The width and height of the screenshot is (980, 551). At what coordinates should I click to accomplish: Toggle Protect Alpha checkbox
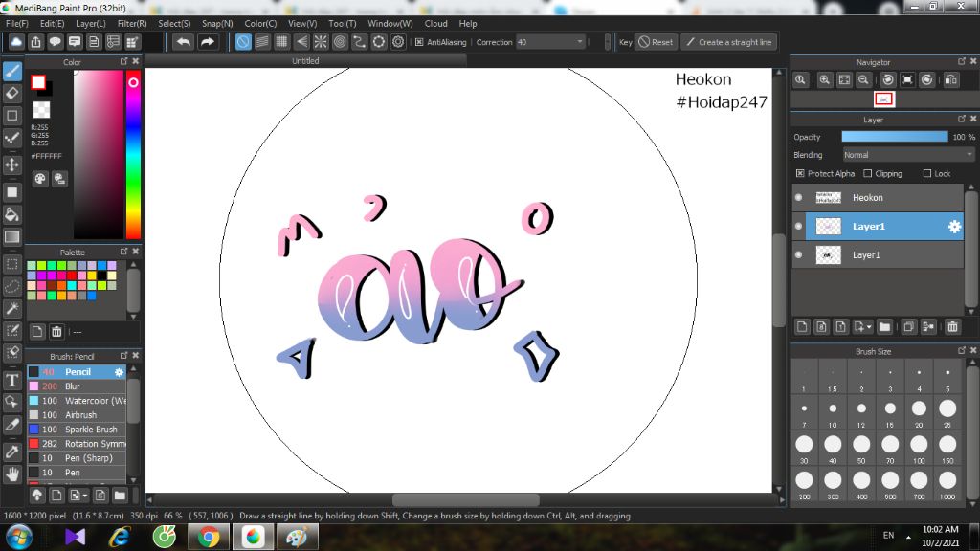(800, 174)
